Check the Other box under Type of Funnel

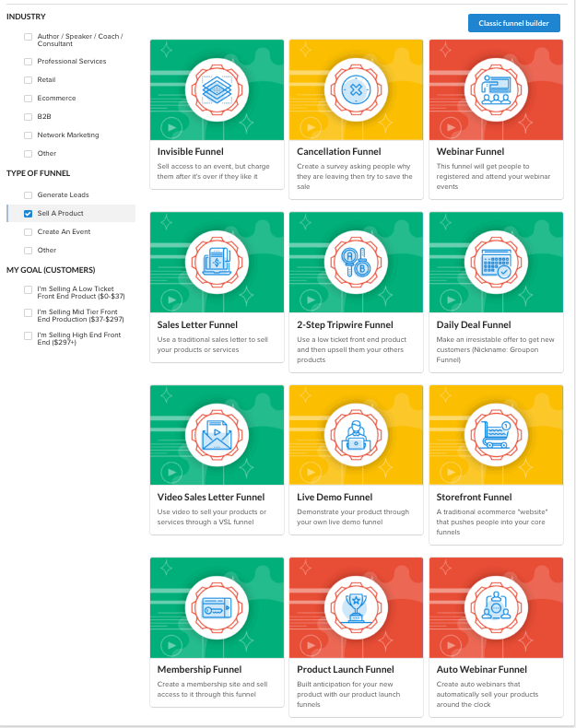[x=29, y=251]
